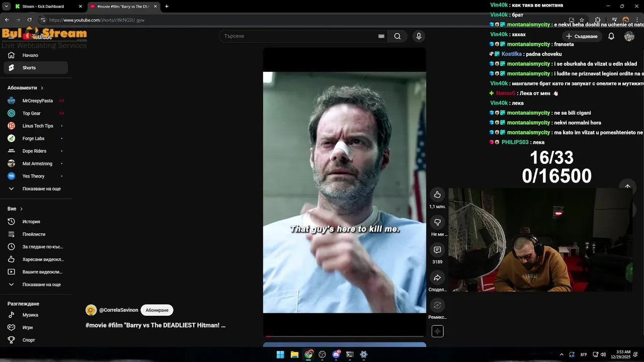644x362 pixels.
Task: Bookmark this page with star icon
Action: tap(582, 20)
